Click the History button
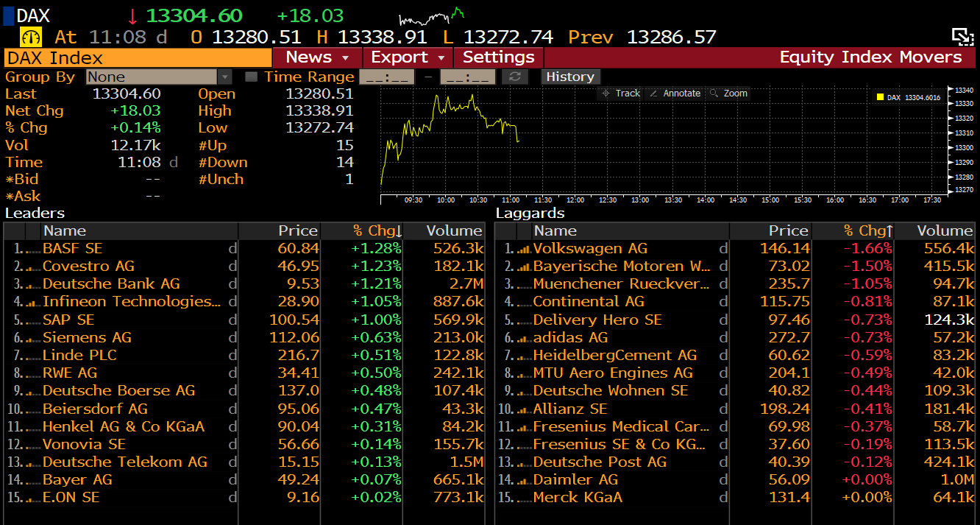The height and width of the screenshot is (525, 980). click(570, 77)
